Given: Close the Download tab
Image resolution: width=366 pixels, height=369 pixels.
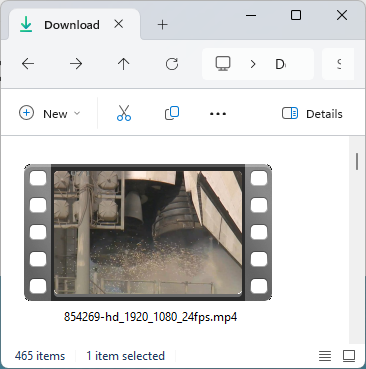Looking at the screenshot, I should 119,24.
